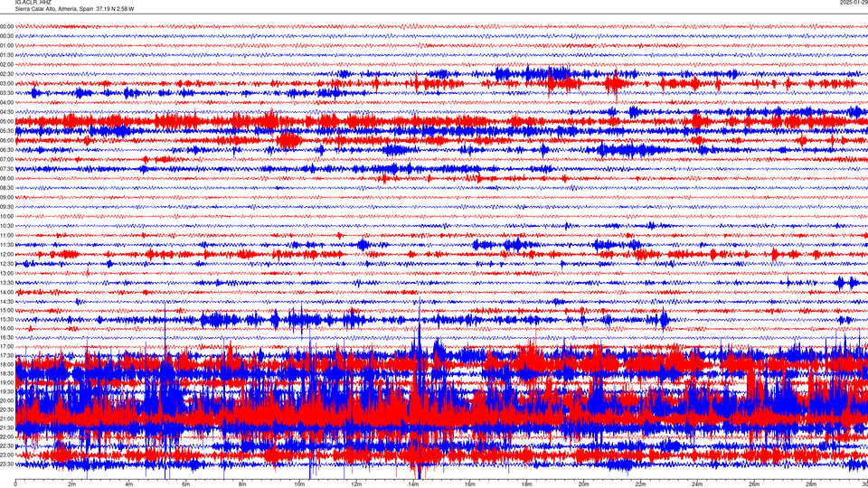Click the 16m tick on minute axis
868x488 pixels.
tap(470, 484)
